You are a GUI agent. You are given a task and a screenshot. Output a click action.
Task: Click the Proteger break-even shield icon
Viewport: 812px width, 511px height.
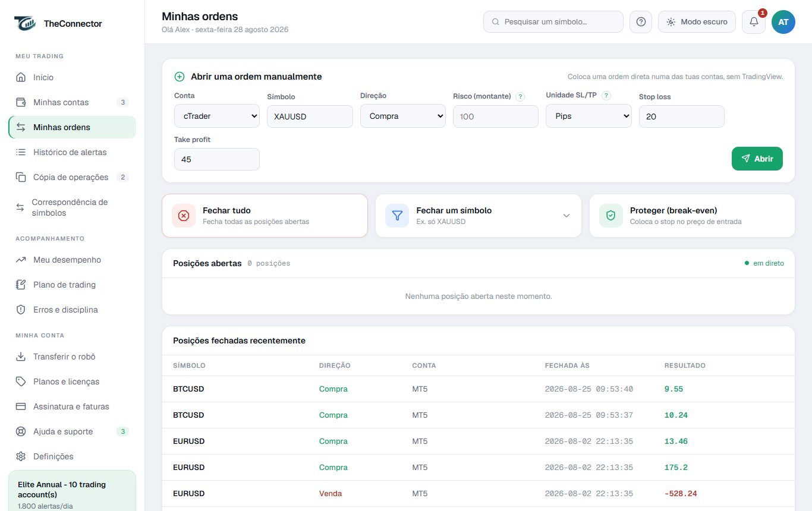610,216
